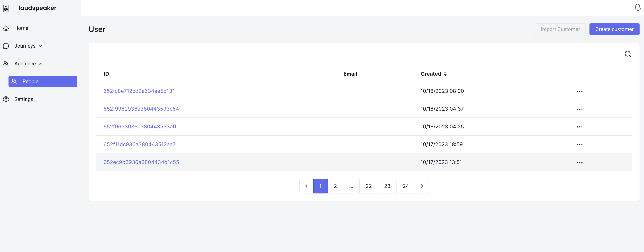Click the laudspeaker speaker logo icon
This screenshot has height=252, width=644.
(x=6, y=8)
